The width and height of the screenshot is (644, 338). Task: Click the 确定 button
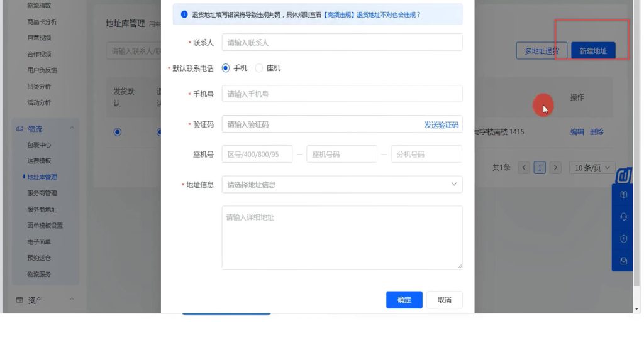404,300
